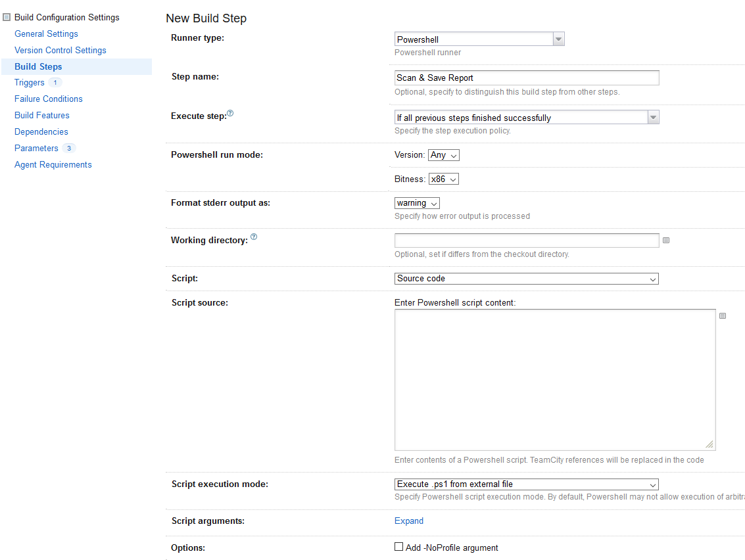Open the Script execution mode dropdown
Screen dimensions: 745x560
point(652,484)
